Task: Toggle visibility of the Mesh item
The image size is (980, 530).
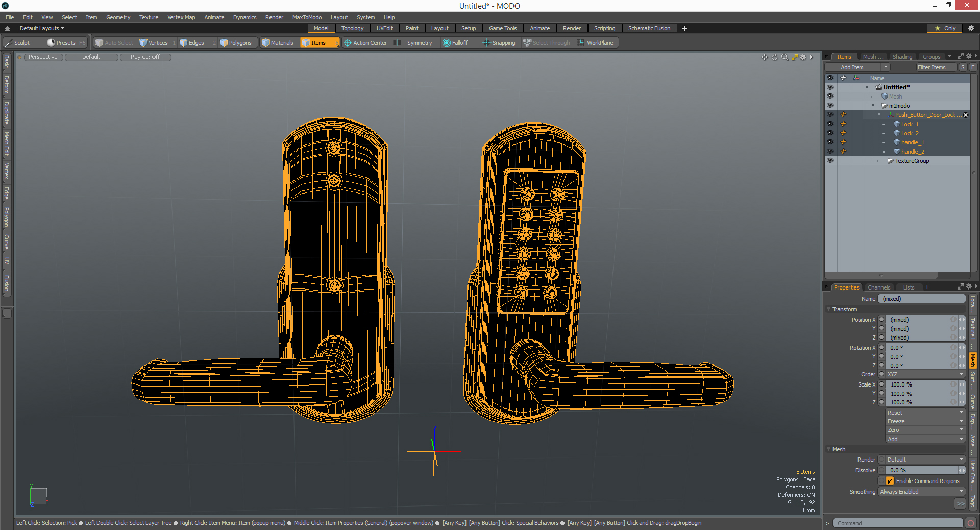Action: tap(830, 97)
